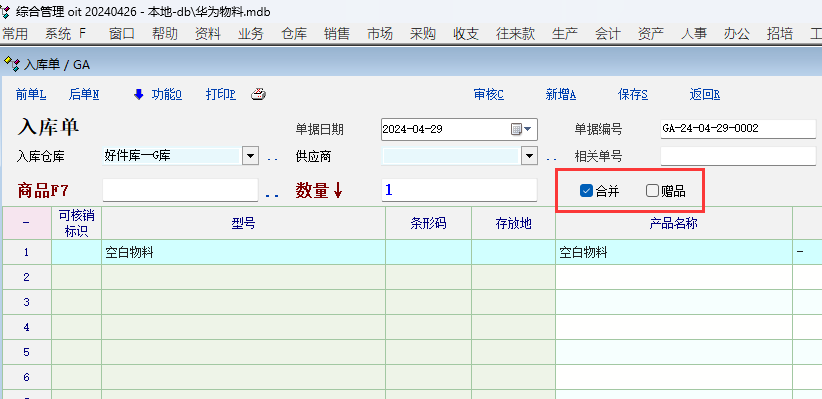The height and width of the screenshot is (399, 822).
Task: Enable the 赠品 checkbox
Action: (x=652, y=191)
